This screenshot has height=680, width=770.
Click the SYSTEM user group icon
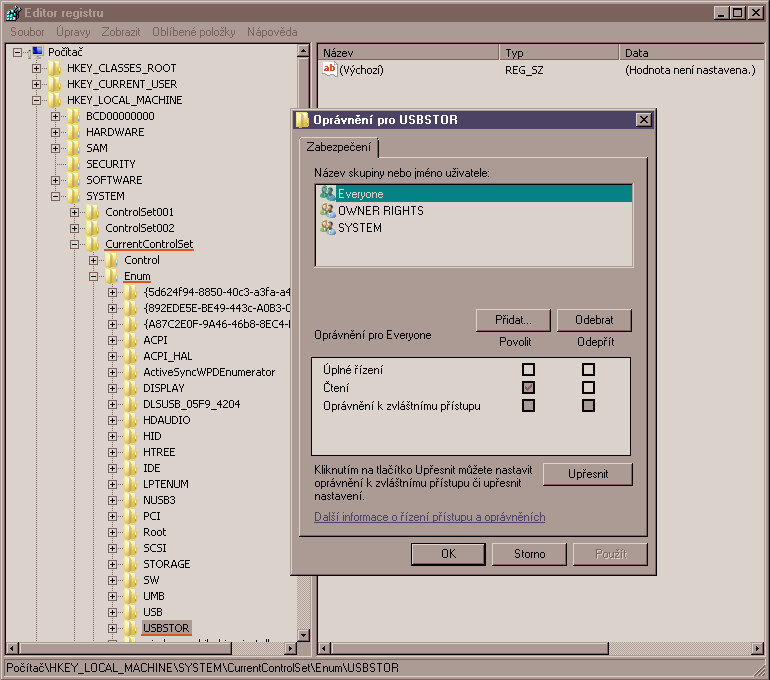tap(327, 228)
